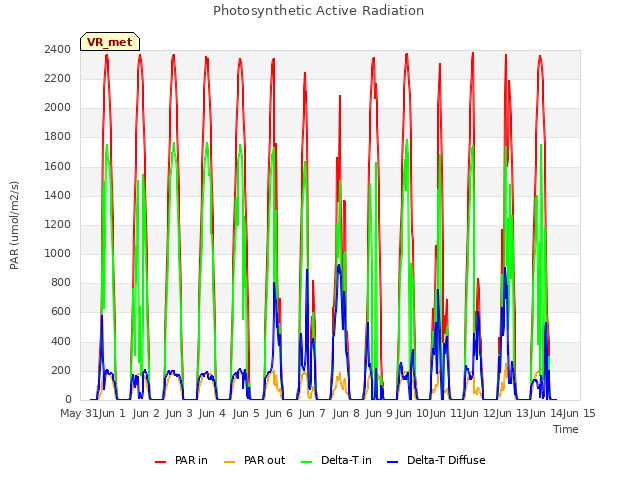Click the y-axis label PAR (umol/m2/s)
Screen dimensions: 640x480
pyautogui.click(x=14, y=225)
